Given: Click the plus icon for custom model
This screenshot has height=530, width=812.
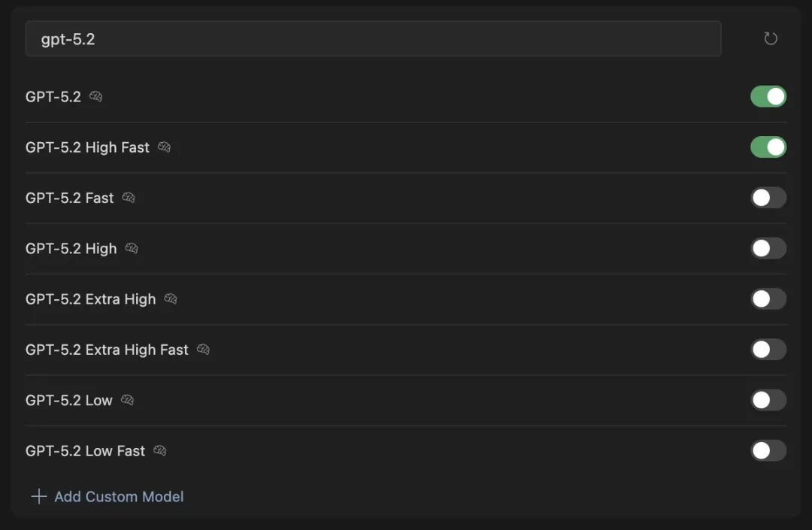Looking at the screenshot, I should 38,497.
